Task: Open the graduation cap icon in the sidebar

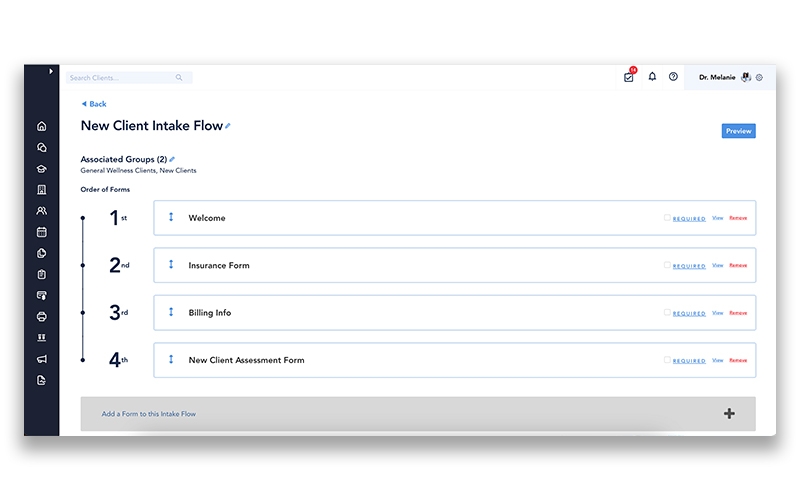Action: click(42, 169)
